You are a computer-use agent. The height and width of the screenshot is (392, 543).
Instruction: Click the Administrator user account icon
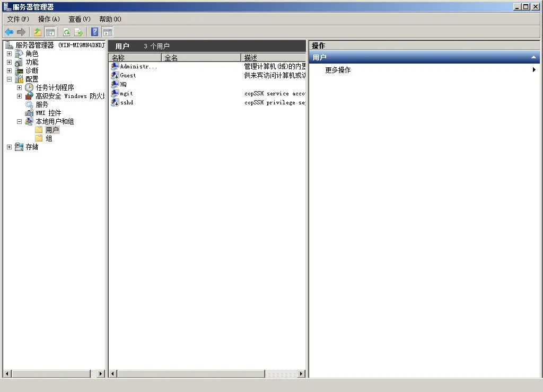115,66
